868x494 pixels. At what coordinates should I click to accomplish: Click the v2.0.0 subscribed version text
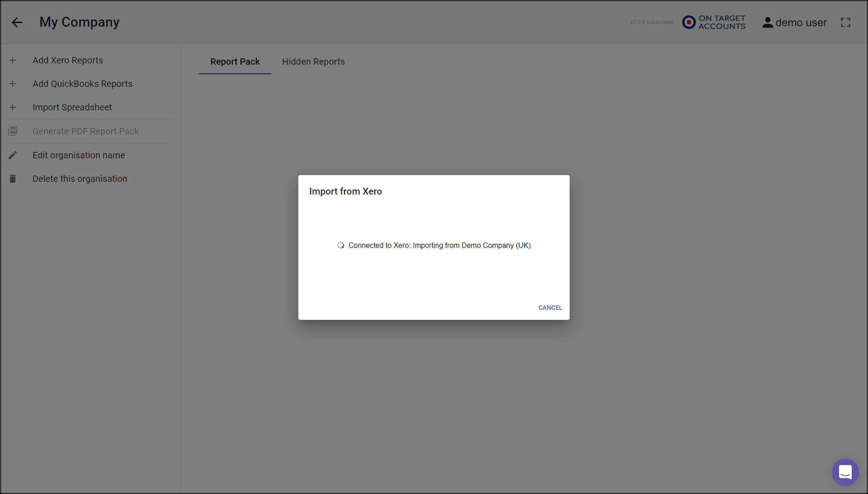coord(651,22)
